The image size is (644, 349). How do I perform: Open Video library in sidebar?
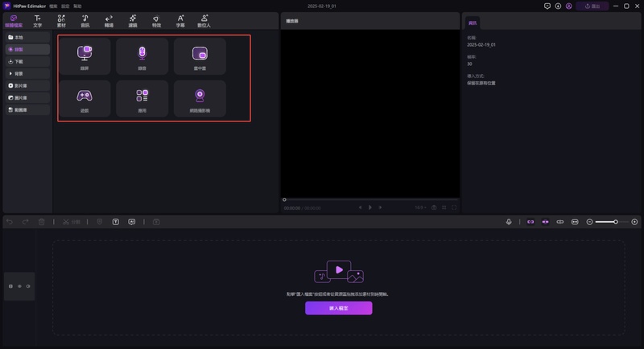pyautogui.click(x=27, y=86)
